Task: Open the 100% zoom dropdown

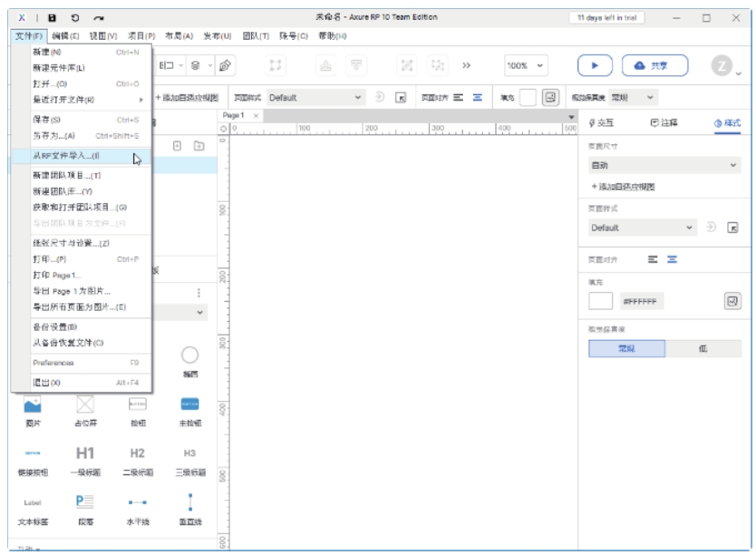Action: tap(527, 65)
